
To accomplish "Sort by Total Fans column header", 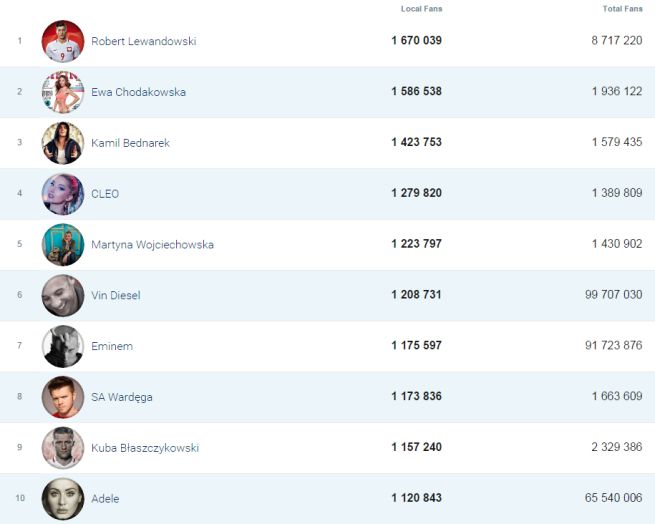I will 622,9.
